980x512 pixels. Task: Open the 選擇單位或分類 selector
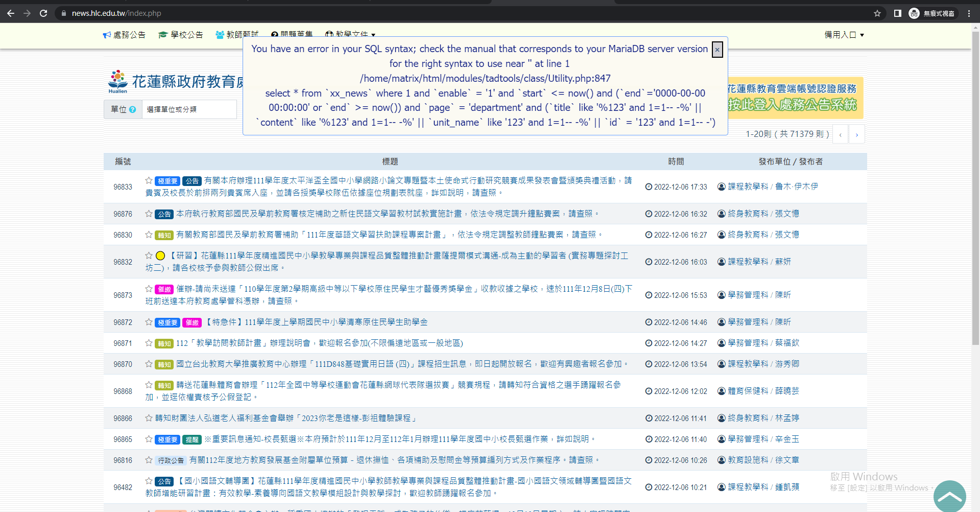click(x=189, y=109)
